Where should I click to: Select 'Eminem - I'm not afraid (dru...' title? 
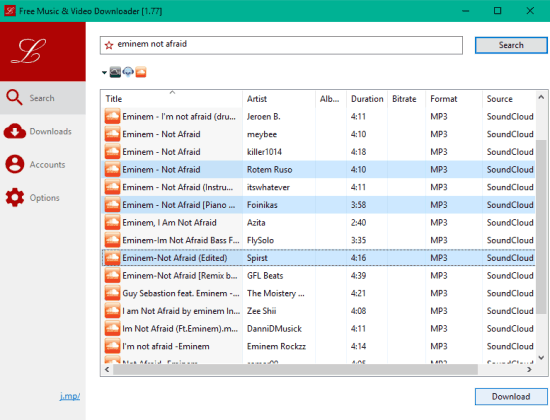[x=179, y=116]
